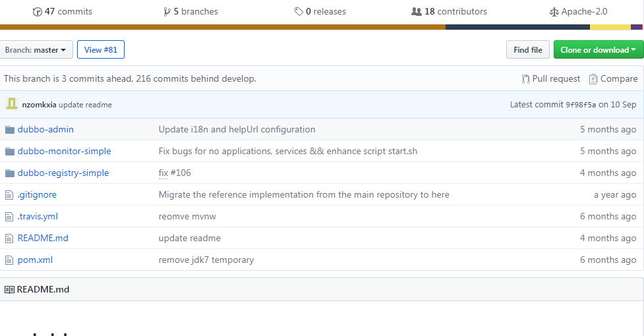The width and height of the screenshot is (644, 336).
Task: Click the dubbo-registry-simple folder icon
Action: tap(10, 173)
